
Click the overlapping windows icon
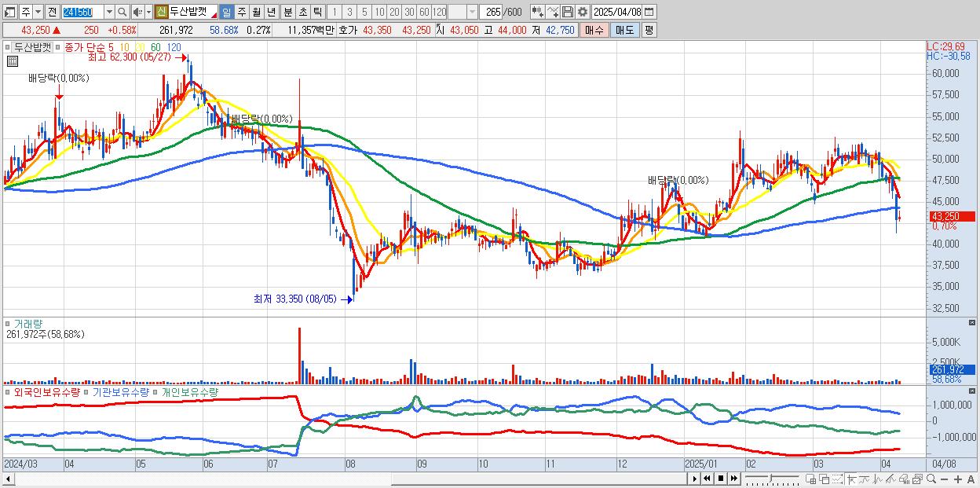[824, 479]
